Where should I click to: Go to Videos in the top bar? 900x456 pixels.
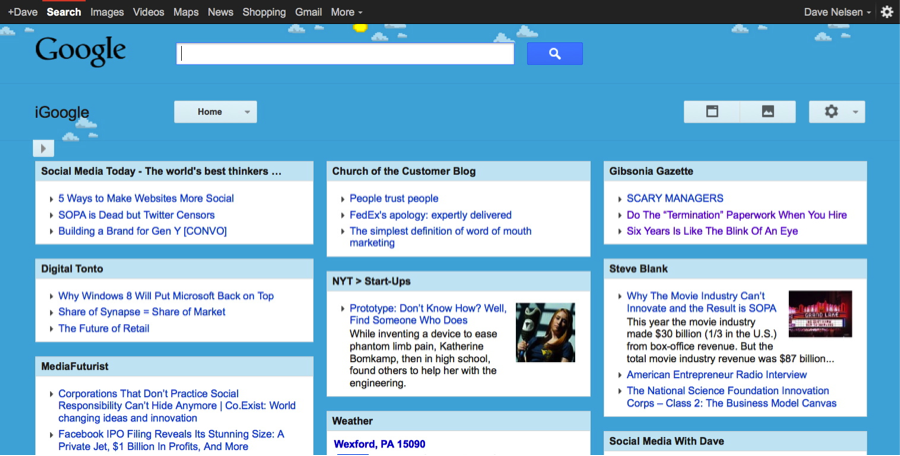click(x=149, y=12)
